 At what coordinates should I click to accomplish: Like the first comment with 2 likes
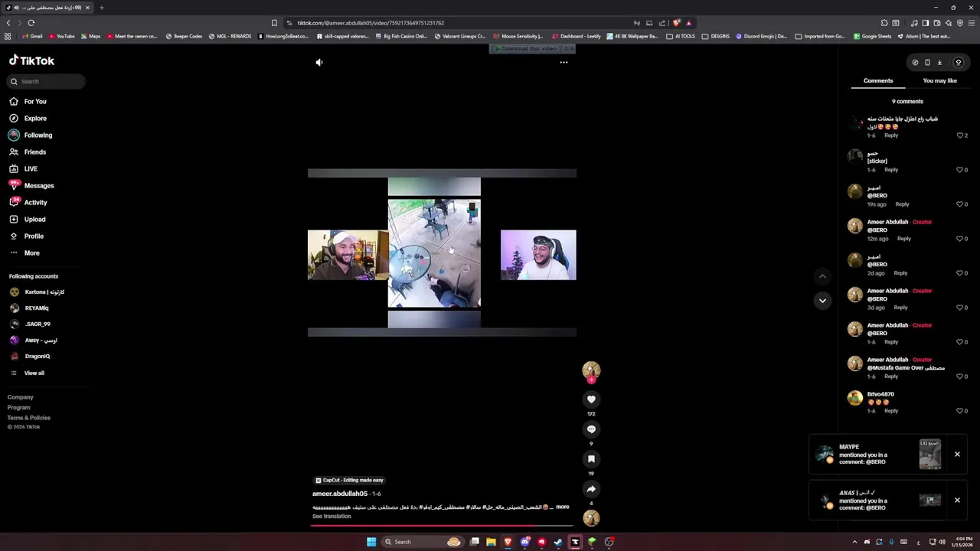(x=960, y=135)
